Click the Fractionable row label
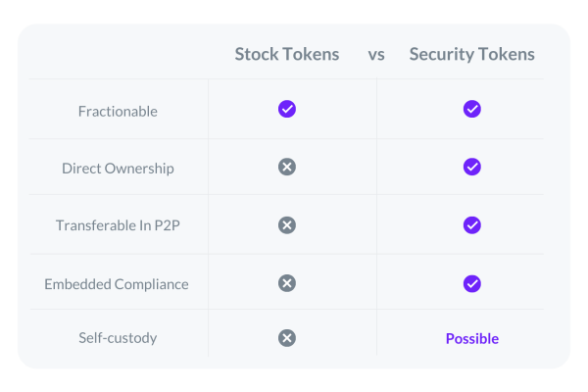Image resolution: width=588 pixels, height=392 pixels. tap(118, 112)
